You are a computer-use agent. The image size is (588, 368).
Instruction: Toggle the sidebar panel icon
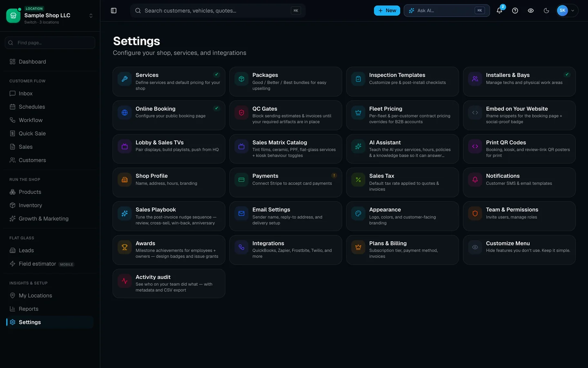114,11
